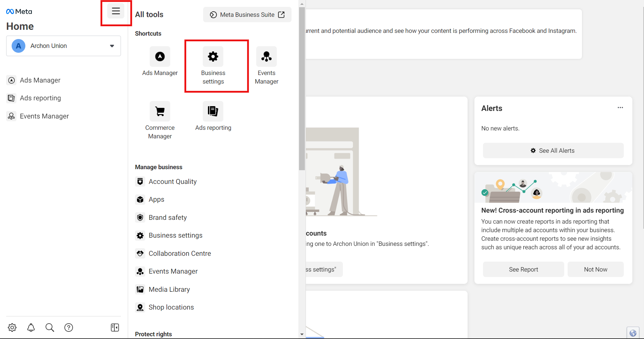The height and width of the screenshot is (339, 644).
Task: Open search magnifier icon
Action: point(50,328)
